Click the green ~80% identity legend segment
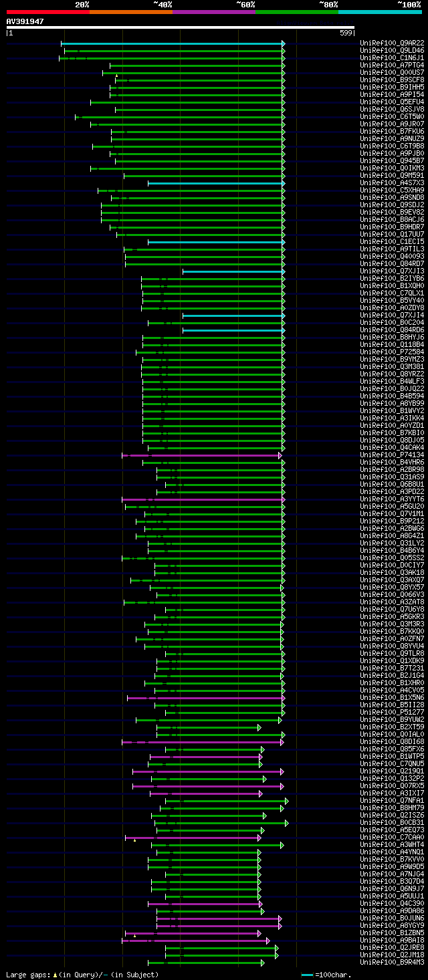 pyautogui.click(x=296, y=11)
